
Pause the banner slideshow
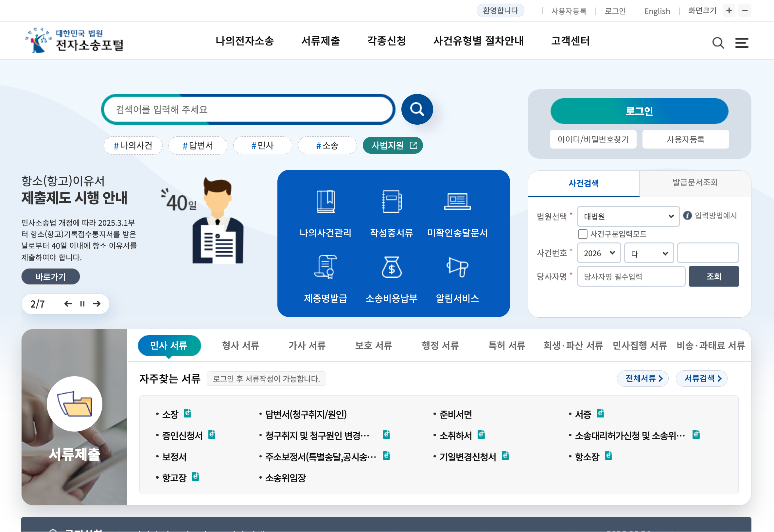coord(82,303)
